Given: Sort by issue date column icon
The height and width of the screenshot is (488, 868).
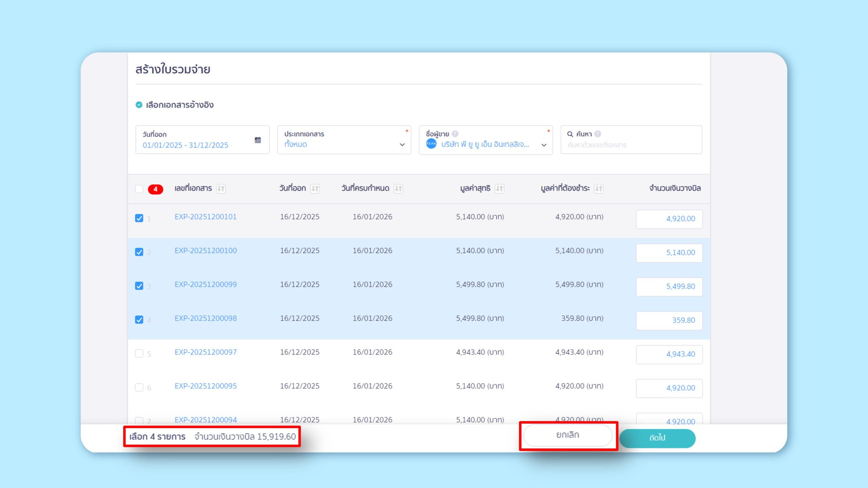Looking at the screenshot, I should point(315,188).
